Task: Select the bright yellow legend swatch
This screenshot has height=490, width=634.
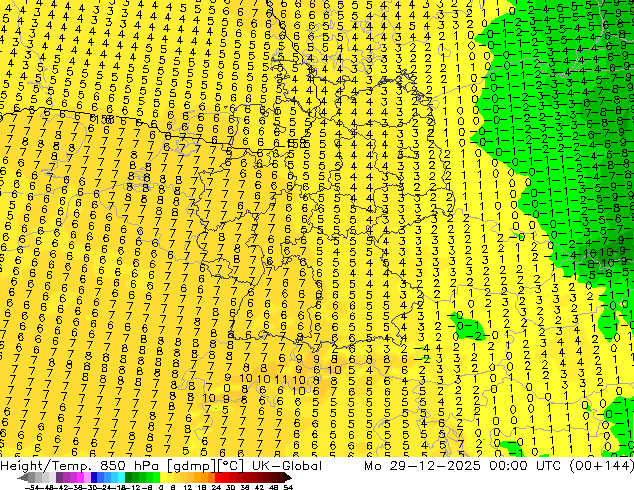Action: [163, 477]
